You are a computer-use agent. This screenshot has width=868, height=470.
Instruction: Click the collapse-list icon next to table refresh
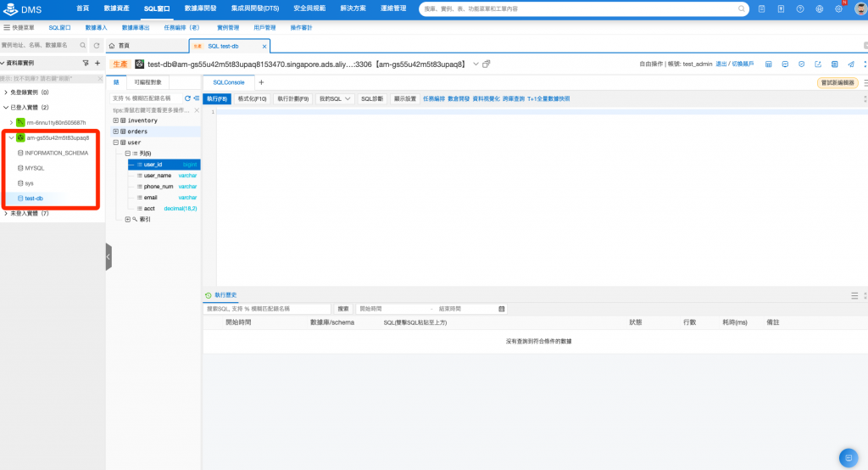pyautogui.click(x=197, y=98)
